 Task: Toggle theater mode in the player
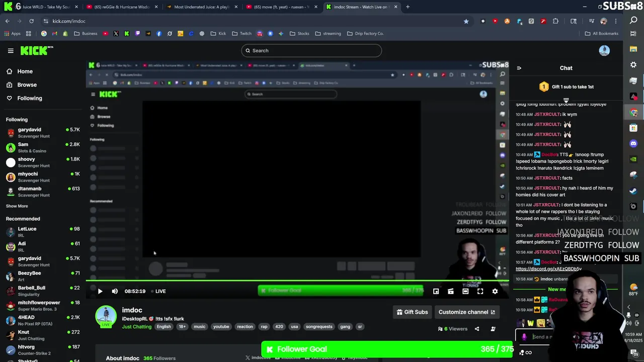coord(465,291)
